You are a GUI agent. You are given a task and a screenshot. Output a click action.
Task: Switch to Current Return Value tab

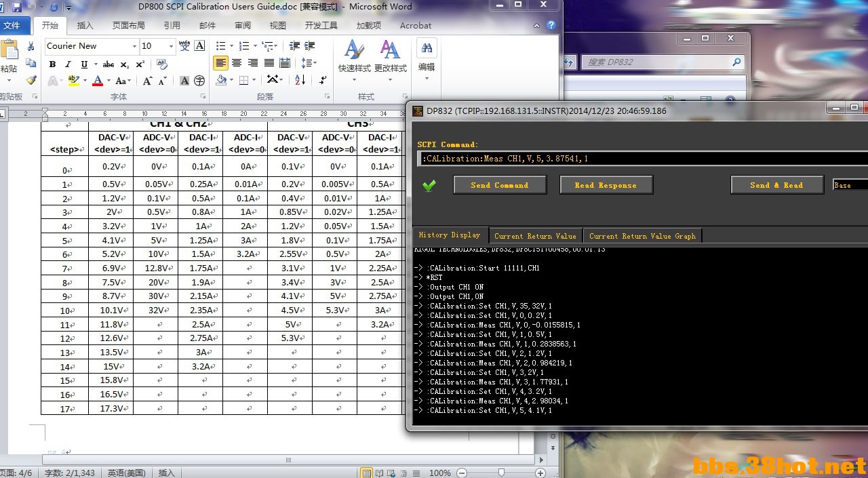(x=535, y=236)
